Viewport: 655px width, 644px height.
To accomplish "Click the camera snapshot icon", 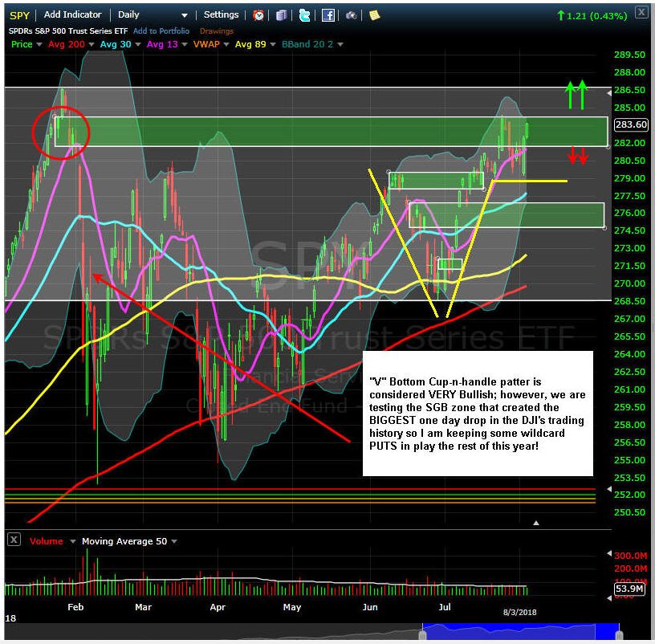I will (x=352, y=15).
